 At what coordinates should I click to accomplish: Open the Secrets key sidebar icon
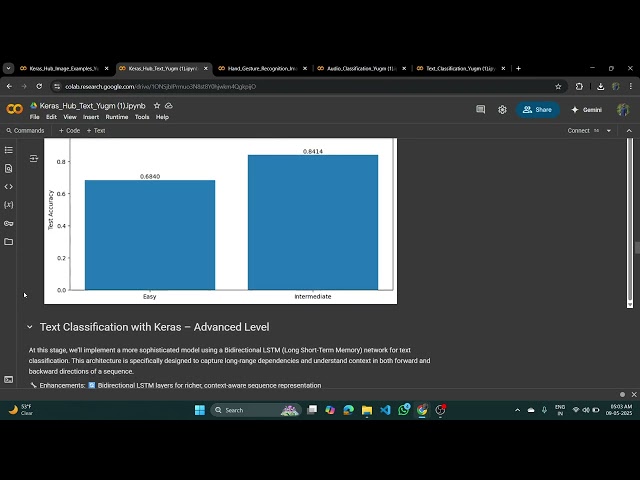(x=9, y=223)
